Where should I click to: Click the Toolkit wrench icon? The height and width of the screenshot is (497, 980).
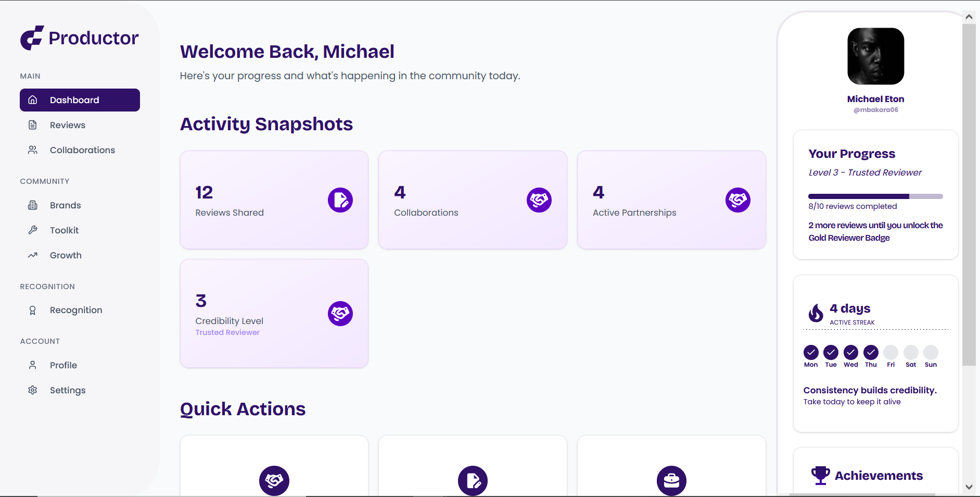(x=33, y=230)
